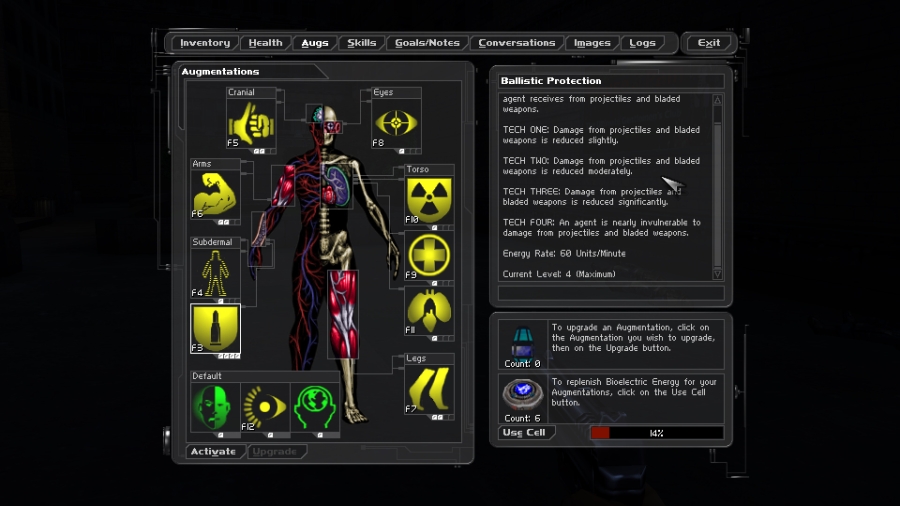Select the green globe head Default augmentation

pos(315,407)
